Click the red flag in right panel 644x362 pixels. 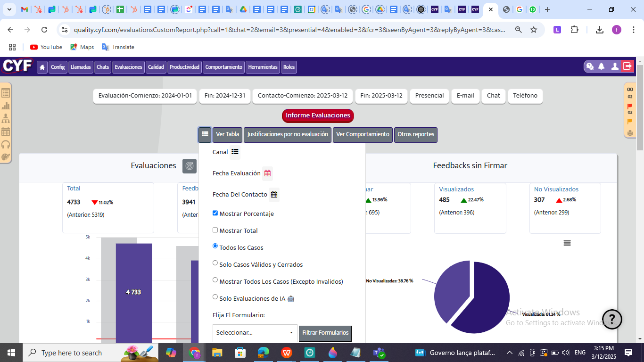tap(630, 106)
